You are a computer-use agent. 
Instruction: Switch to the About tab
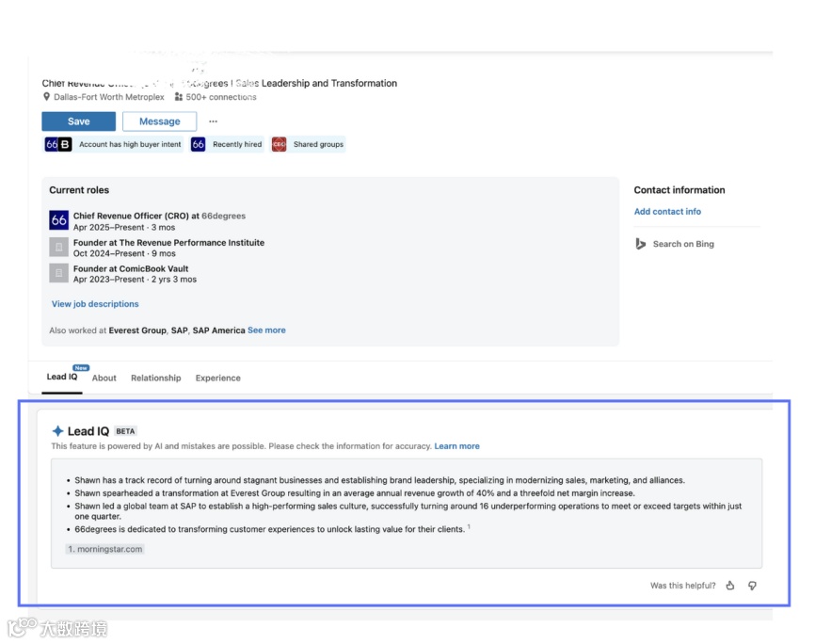104,378
